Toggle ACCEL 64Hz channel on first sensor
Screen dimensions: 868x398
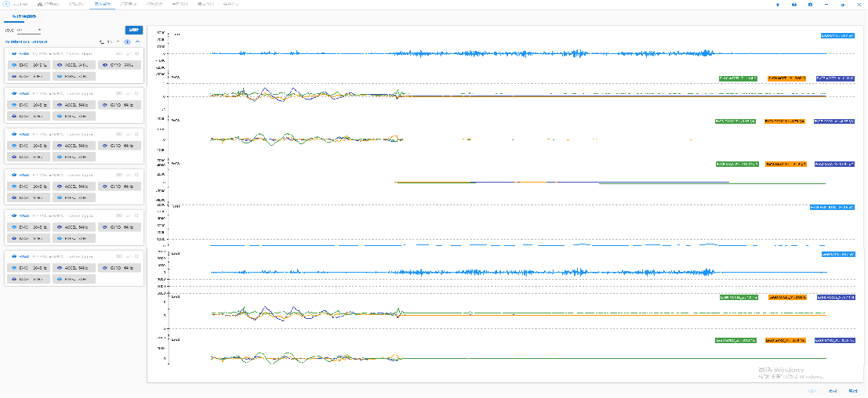click(x=73, y=64)
